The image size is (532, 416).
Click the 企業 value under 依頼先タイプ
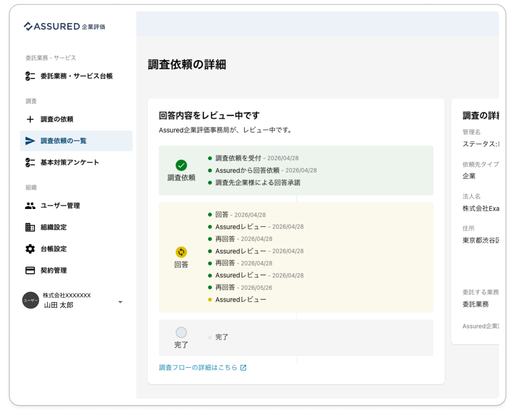pyautogui.click(x=469, y=176)
